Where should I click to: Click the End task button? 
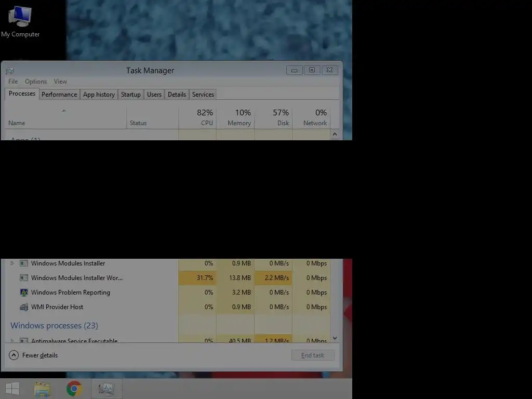point(313,355)
